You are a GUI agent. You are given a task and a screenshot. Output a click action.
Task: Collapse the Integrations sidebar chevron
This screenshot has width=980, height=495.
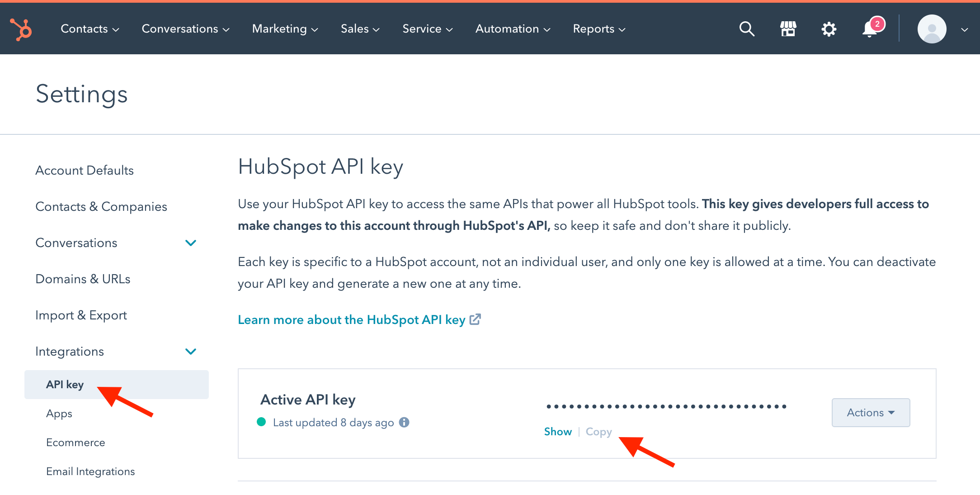pos(191,352)
